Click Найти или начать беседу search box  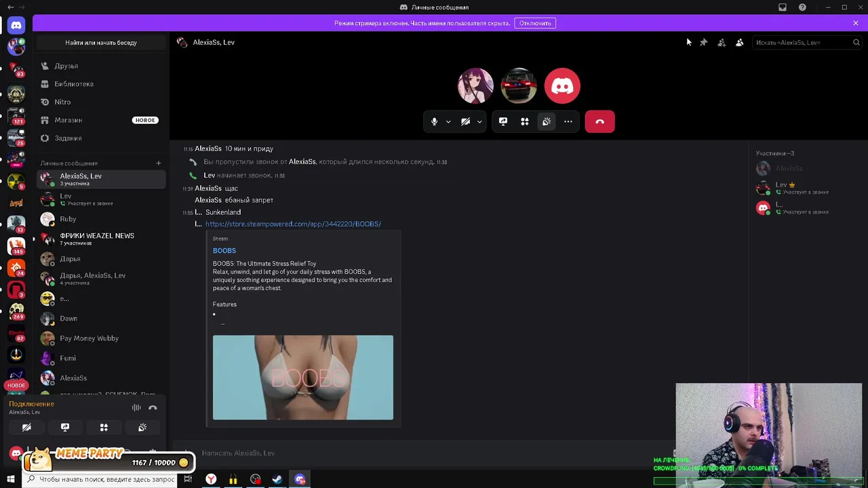point(101,43)
